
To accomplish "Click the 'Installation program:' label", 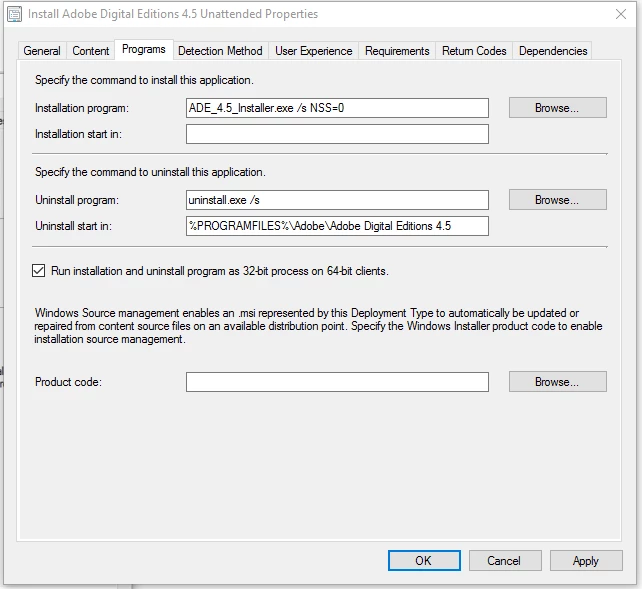I will point(82,108).
